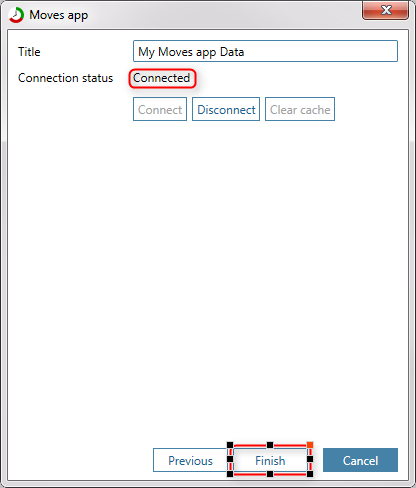Image resolution: width=416 pixels, height=488 pixels.
Task: Click the black handle on Finish's left edge
Action: 230,459
